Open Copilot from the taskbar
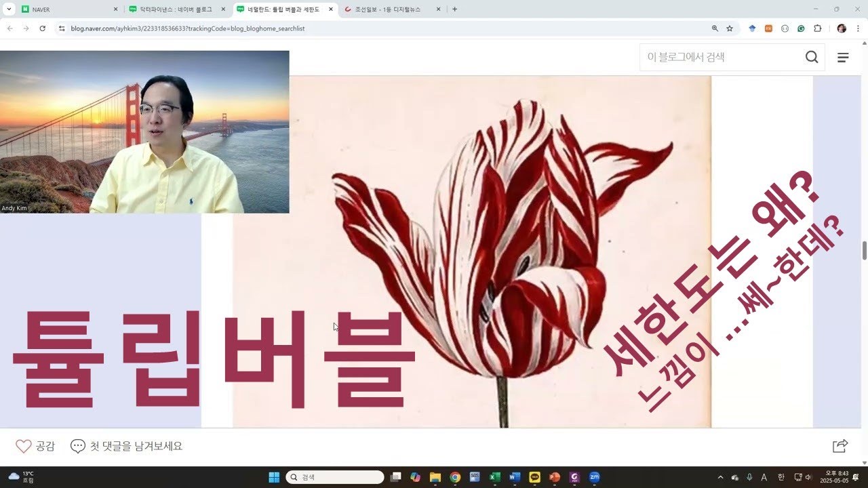The image size is (868, 488). [x=416, y=477]
